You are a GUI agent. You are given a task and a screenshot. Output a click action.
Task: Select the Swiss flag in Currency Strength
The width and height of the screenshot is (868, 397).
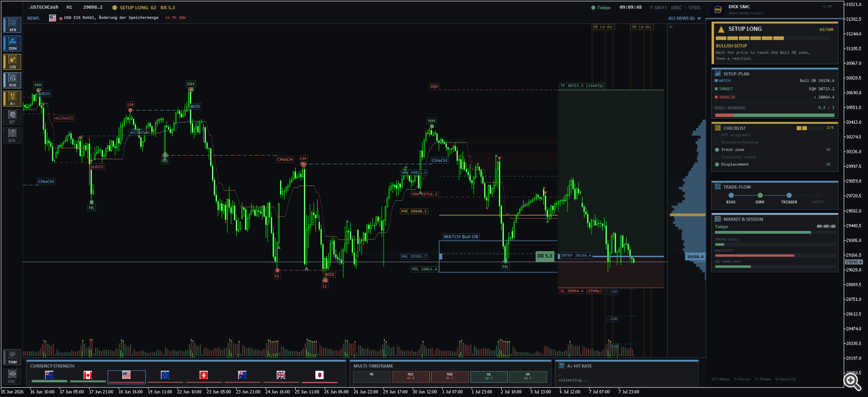tap(204, 375)
